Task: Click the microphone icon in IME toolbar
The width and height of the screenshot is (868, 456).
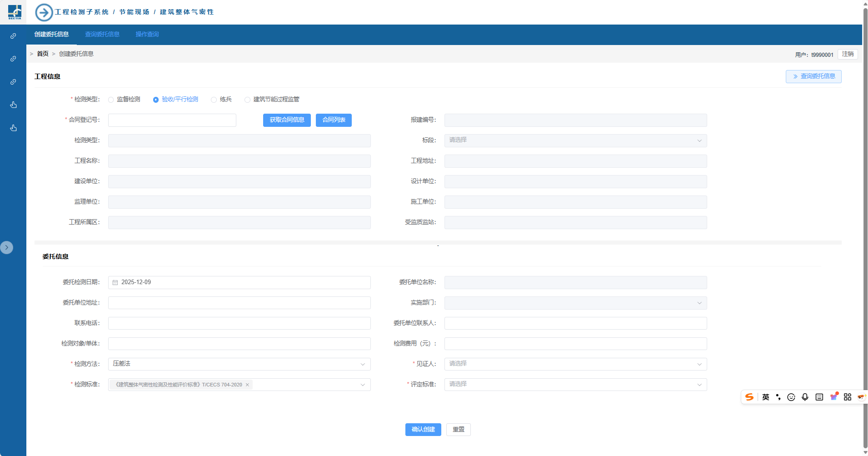Action: [805, 397]
